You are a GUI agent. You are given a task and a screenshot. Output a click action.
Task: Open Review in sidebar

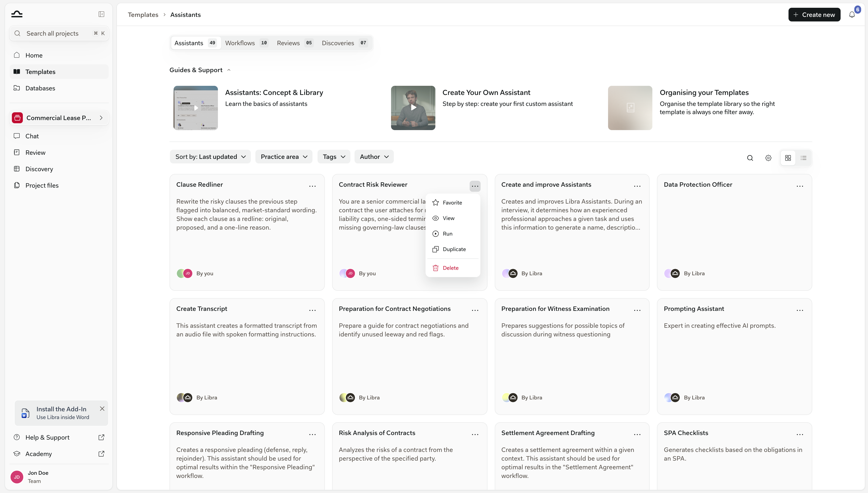click(59, 152)
